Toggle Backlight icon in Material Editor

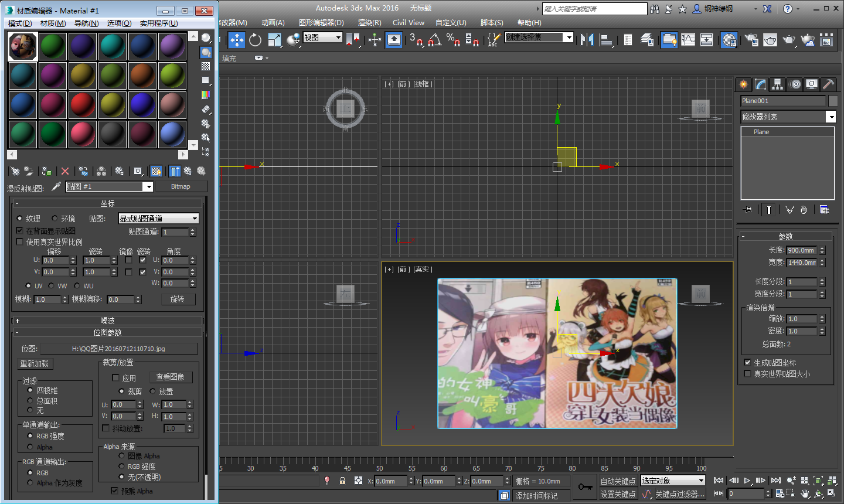point(206,52)
